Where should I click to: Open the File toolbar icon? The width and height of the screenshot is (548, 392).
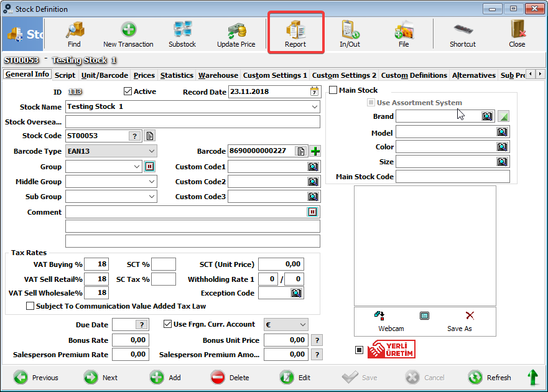(404, 34)
